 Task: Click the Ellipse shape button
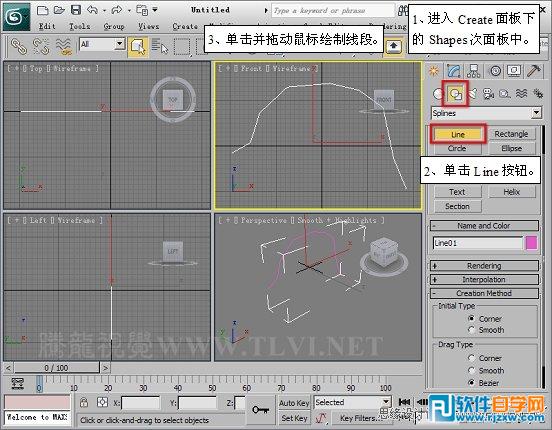click(511, 148)
